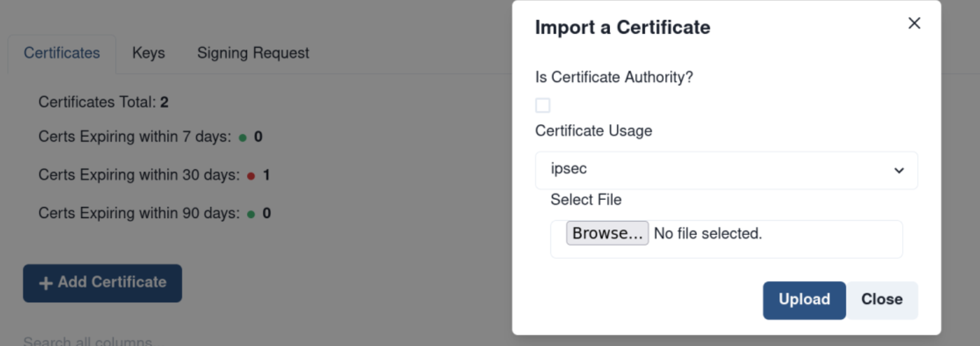This screenshot has width=980, height=346.
Task: Click the Is Certificate Authority? label
Action: coord(614,77)
